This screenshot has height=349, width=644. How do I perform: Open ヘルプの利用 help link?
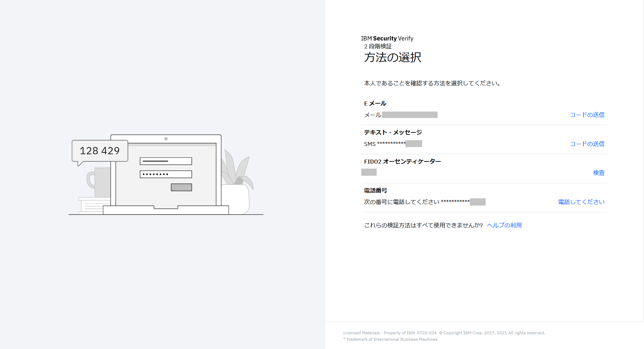504,225
